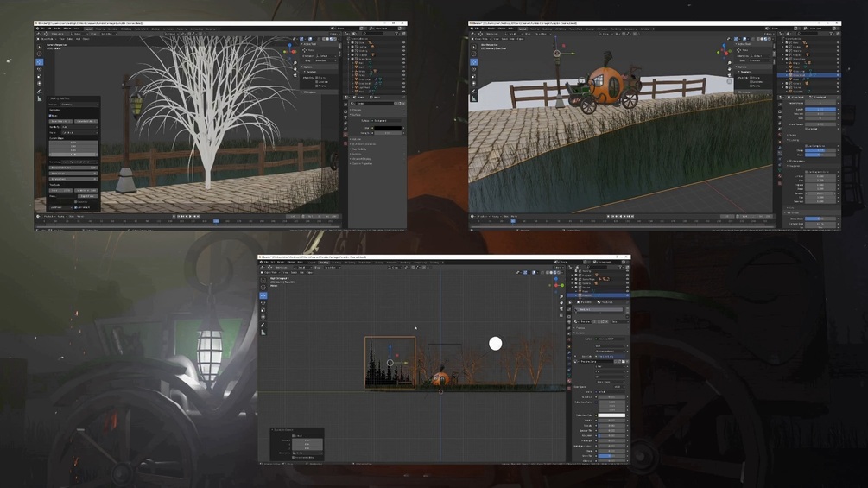Select the Cursor tool in top-left Blender window
The image size is (868, 488).
click(x=40, y=54)
